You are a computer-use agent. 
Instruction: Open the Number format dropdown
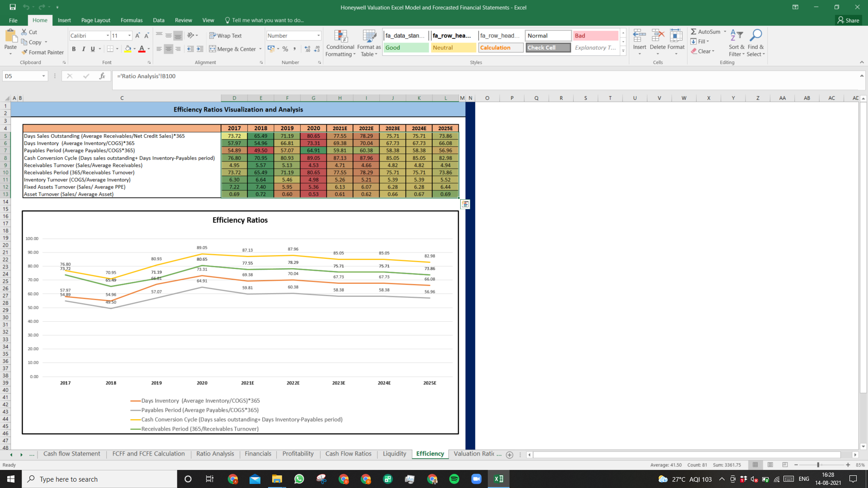click(x=318, y=36)
